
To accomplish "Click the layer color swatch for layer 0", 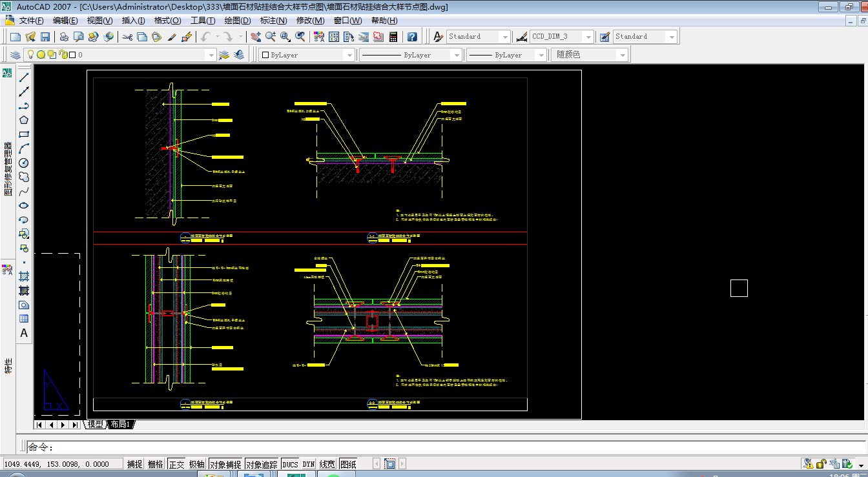I will click(x=72, y=55).
